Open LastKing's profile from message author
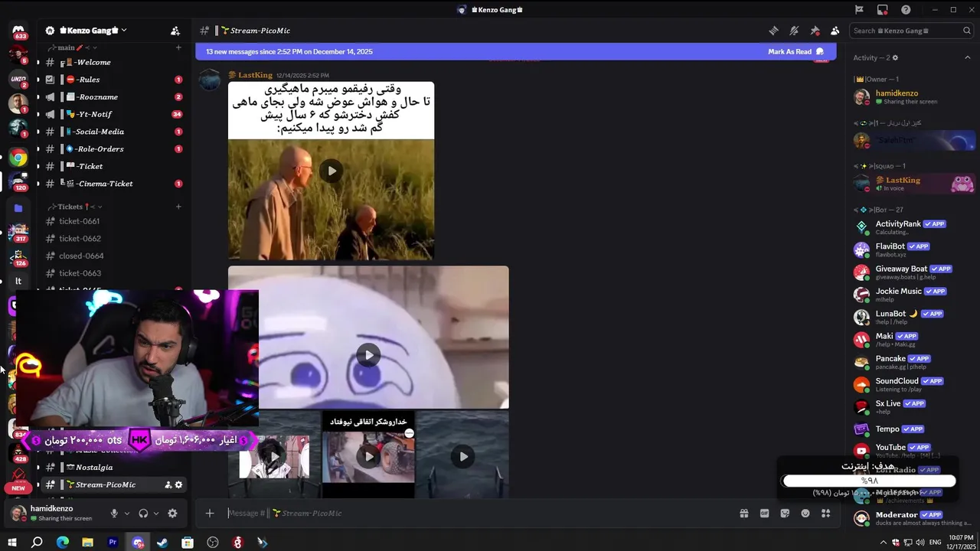The height and width of the screenshot is (551, 980). [255, 75]
